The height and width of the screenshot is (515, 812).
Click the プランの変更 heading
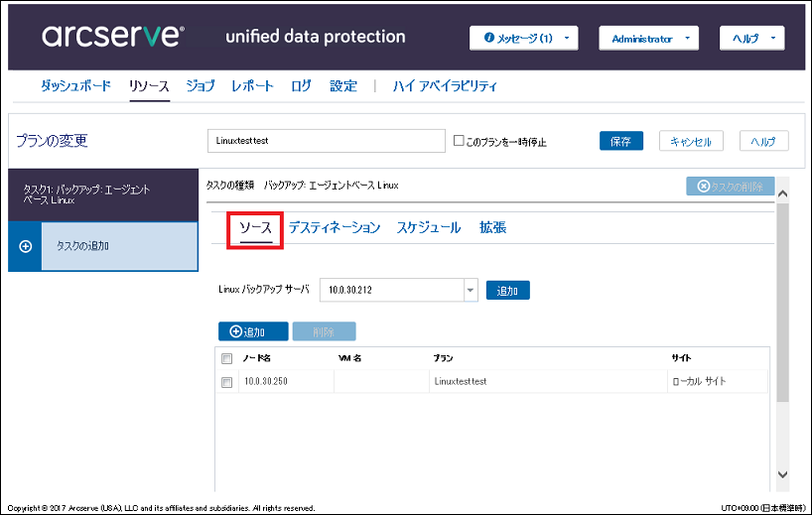tap(52, 141)
